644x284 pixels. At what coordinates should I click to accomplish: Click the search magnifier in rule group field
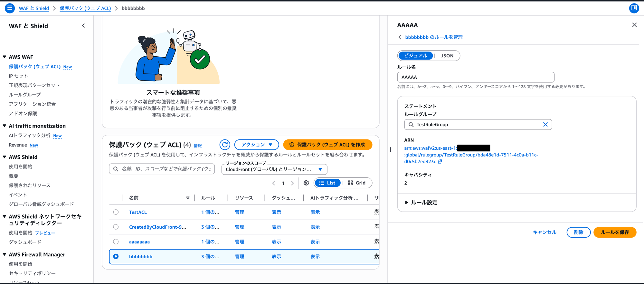(411, 125)
